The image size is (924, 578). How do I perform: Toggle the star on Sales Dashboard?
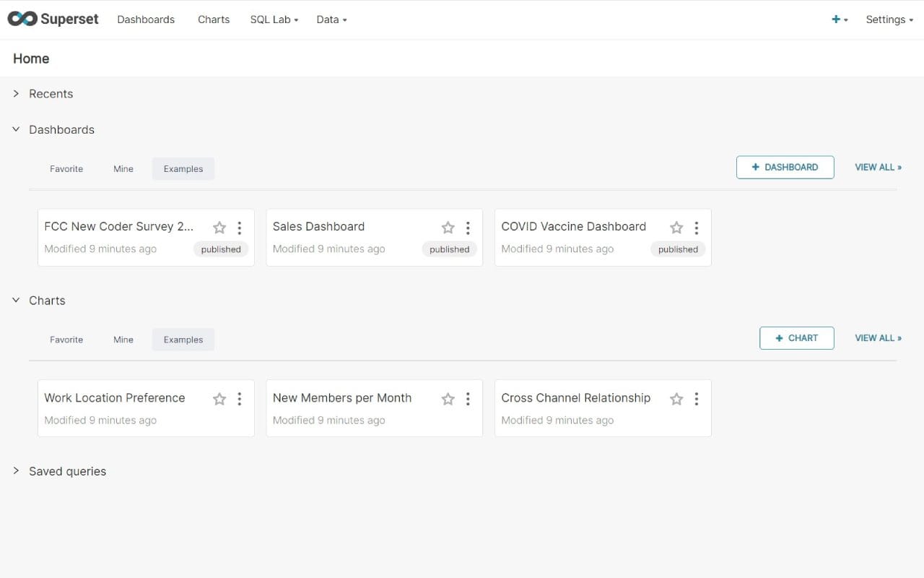(448, 228)
